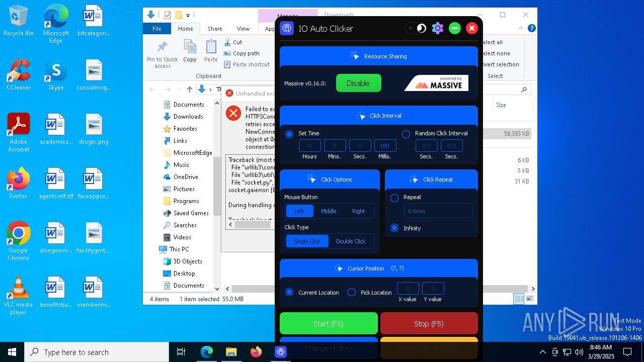Open VLC media player desktop shortcut
Image resolution: width=644 pixels, height=362 pixels.
[19, 296]
